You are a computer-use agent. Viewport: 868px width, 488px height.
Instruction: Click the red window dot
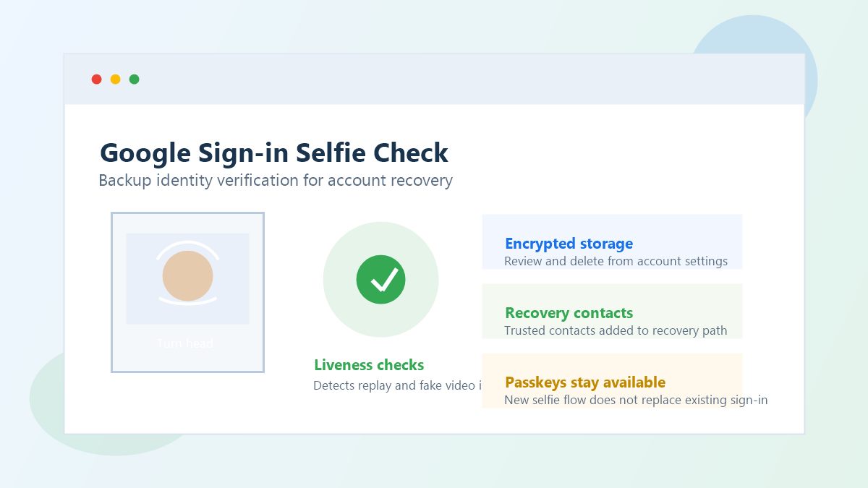tap(96, 80)
